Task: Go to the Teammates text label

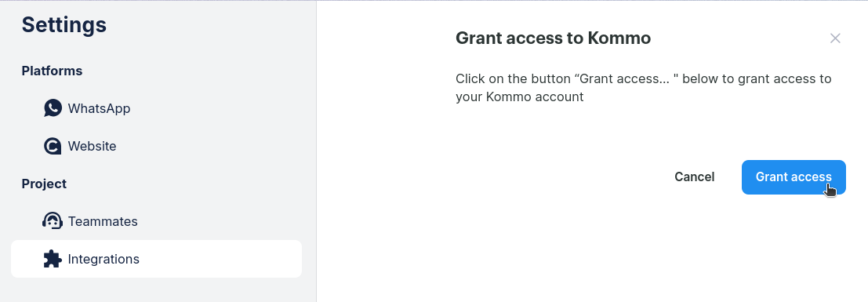Action: (103, 222)
